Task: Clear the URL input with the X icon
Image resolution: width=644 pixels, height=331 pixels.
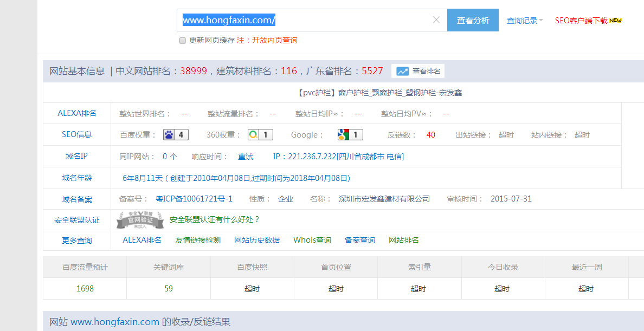Action: coord(436,20)
